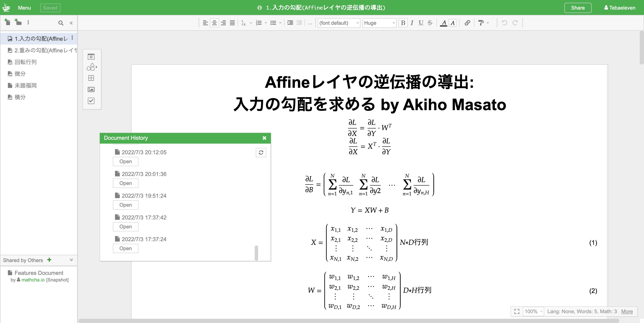Click the Document History scrollbar thumb

(x=256, y=253)
